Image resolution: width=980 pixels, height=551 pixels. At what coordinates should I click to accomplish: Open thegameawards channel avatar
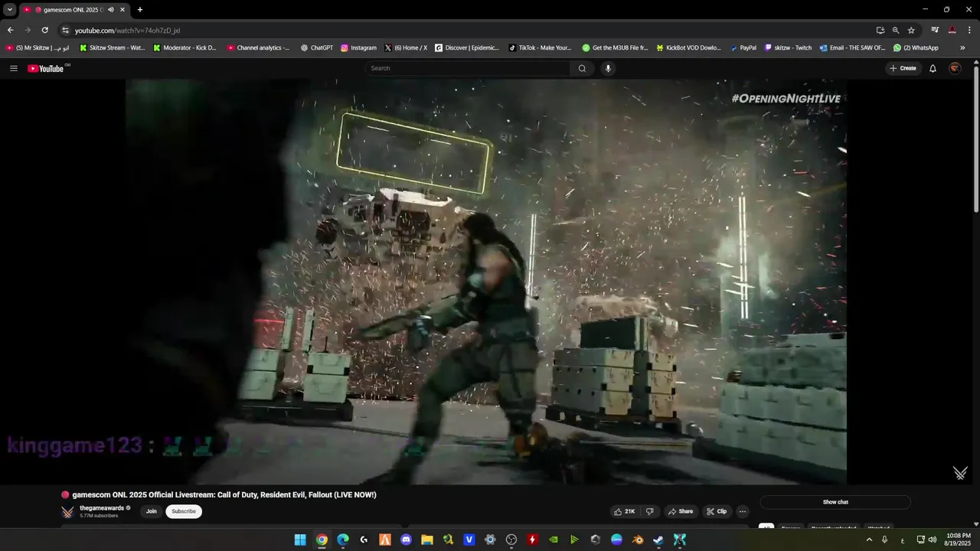(x=67, y=511)
